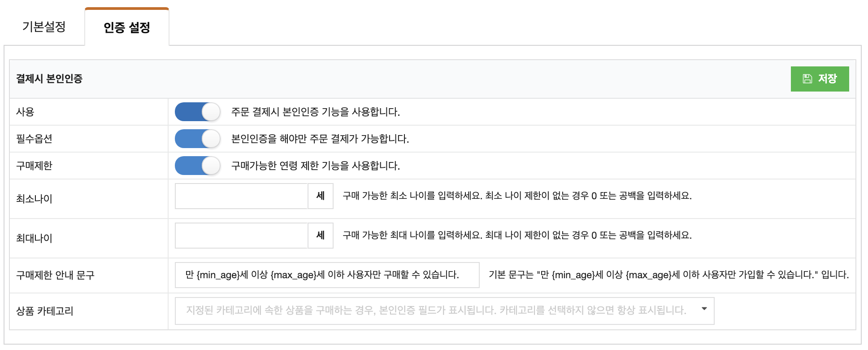Expand category list via the caret arrow

pos(704,309)
